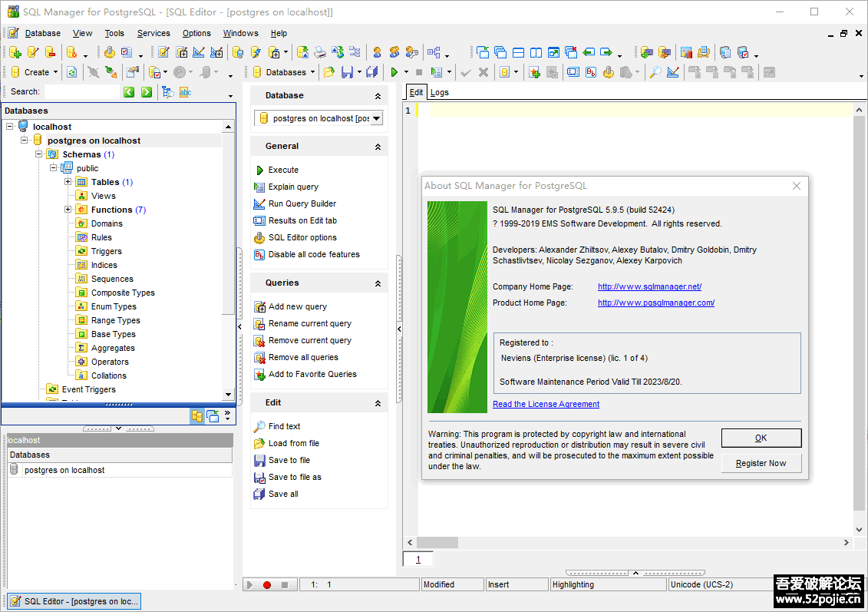The height and width of the screenshot is (612, 868).
Task: Click the database tree scroll down arrow
Action: tap(228, 395)
